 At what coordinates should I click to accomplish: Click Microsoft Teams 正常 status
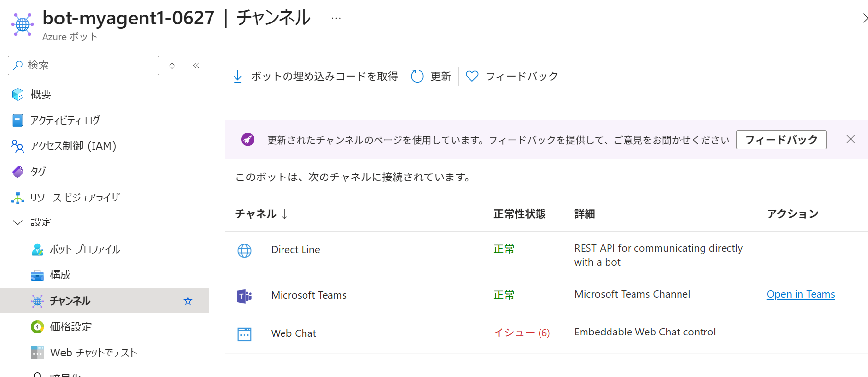pos(504,295)
